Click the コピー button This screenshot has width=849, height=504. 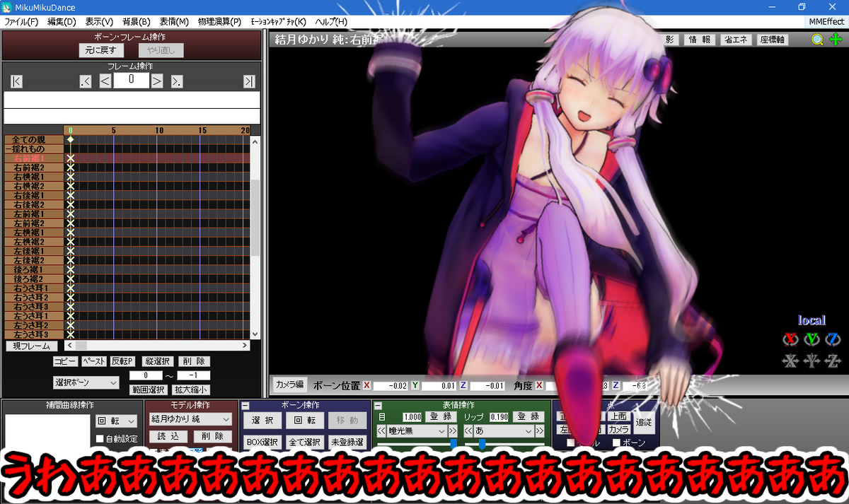(65, 361)
